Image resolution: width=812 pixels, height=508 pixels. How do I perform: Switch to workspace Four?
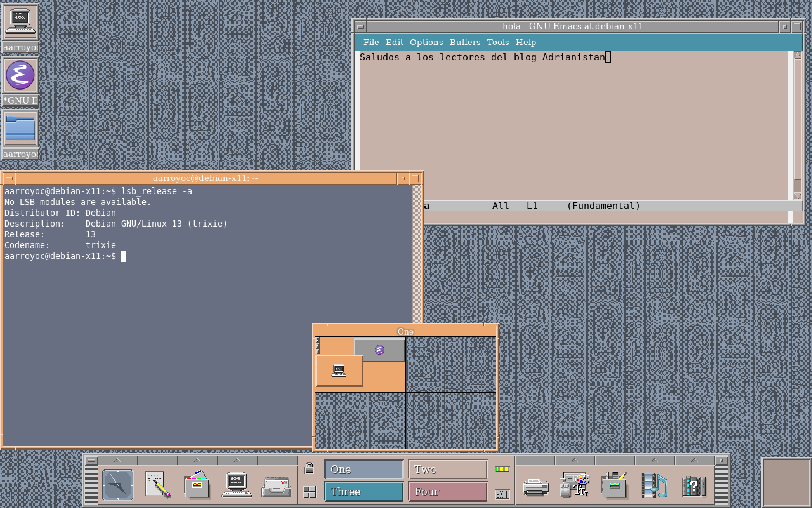click(447, 491)
